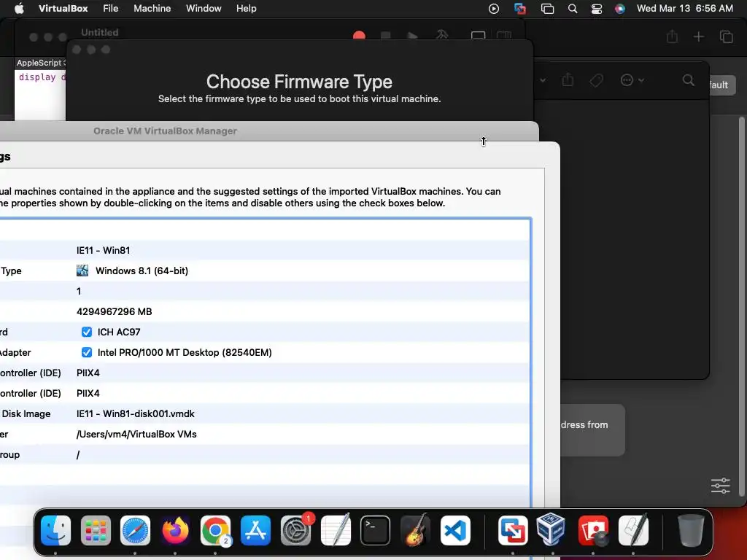
Task: Open Spotlight search in menu bar
Action: 573,9
